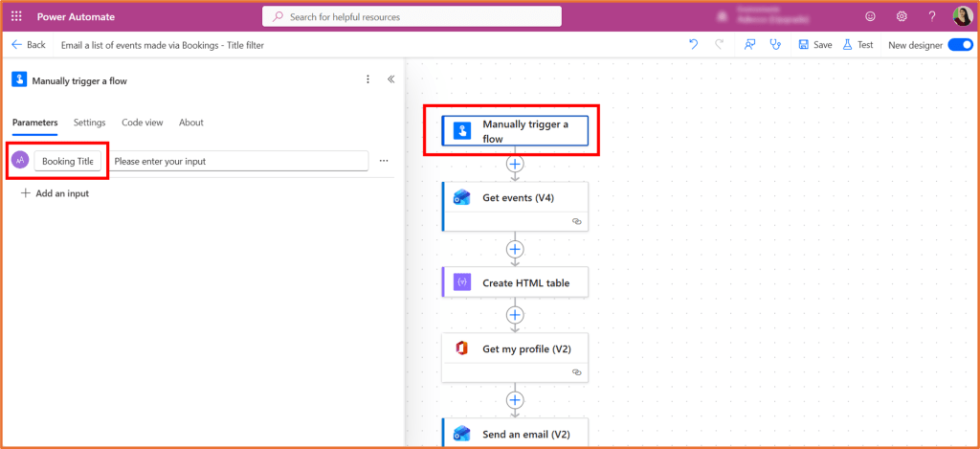
Task: Open the flow checker stethoscope icon
Action: pos(775,44)
